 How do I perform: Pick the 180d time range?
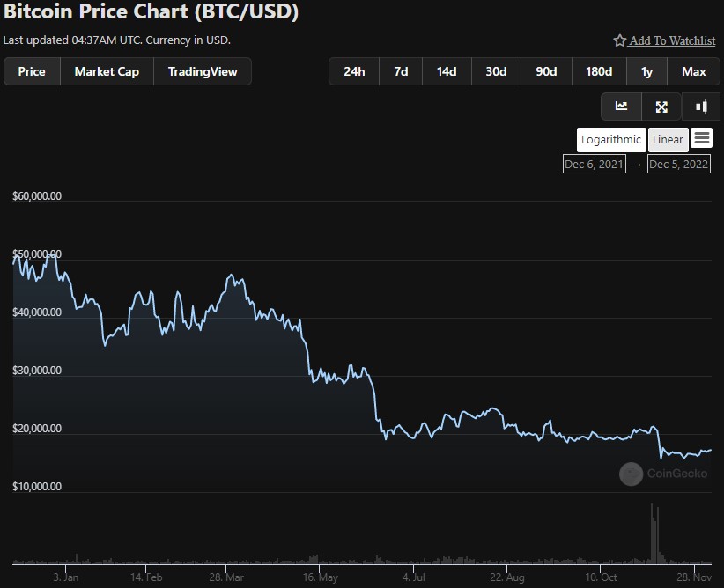pyautogui.click(x=599, y=71)
